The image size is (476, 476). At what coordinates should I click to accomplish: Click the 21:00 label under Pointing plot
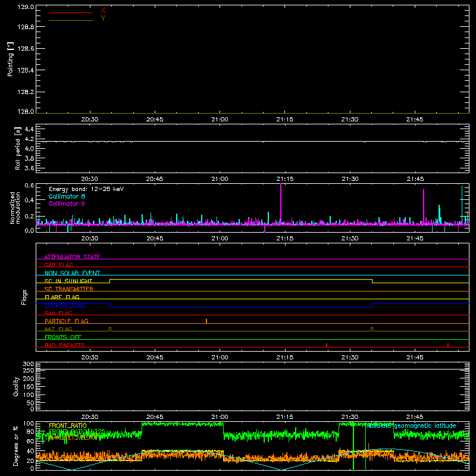coord(220,120)
